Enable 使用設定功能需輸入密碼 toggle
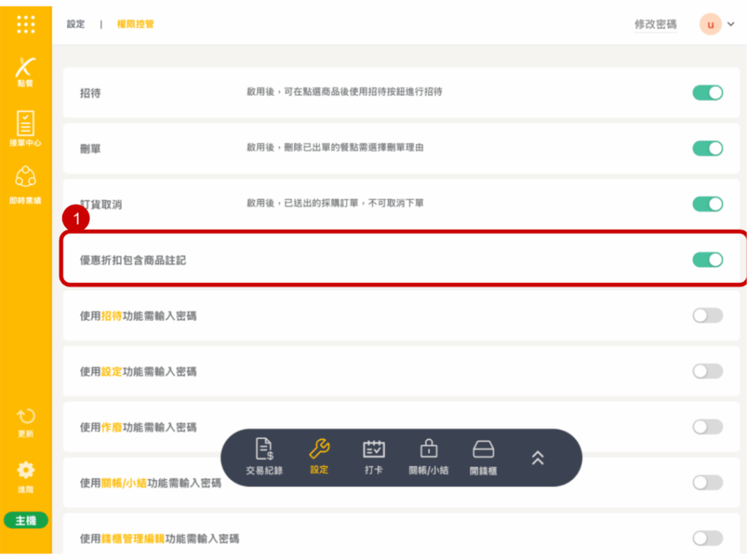Screen dimensions: 747x560 coord(707,371)
